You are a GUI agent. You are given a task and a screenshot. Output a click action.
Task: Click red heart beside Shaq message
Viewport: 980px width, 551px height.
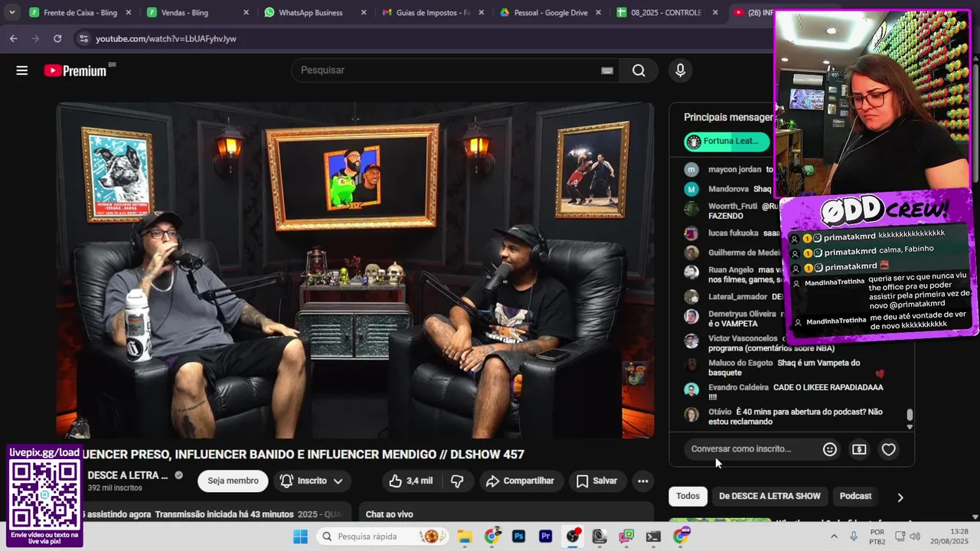(x=880, y=374)
